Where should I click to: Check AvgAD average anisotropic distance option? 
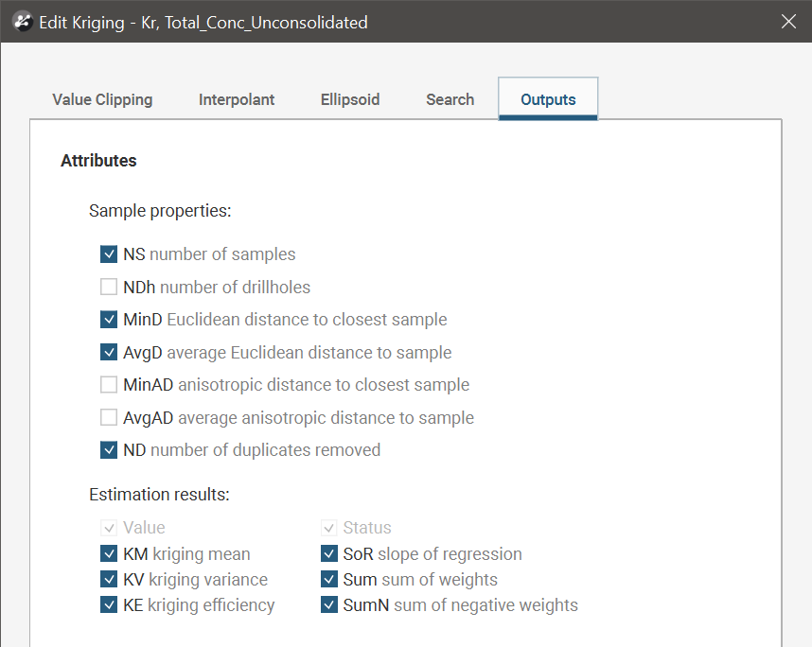pyautogui.click(x=109, y=418)
